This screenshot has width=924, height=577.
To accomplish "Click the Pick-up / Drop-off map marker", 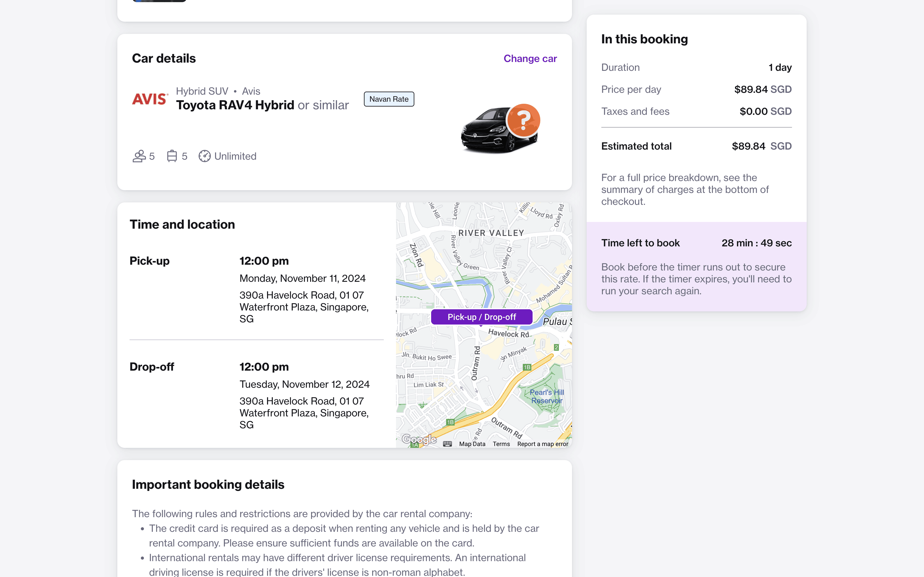I will [x=482, y=317].
